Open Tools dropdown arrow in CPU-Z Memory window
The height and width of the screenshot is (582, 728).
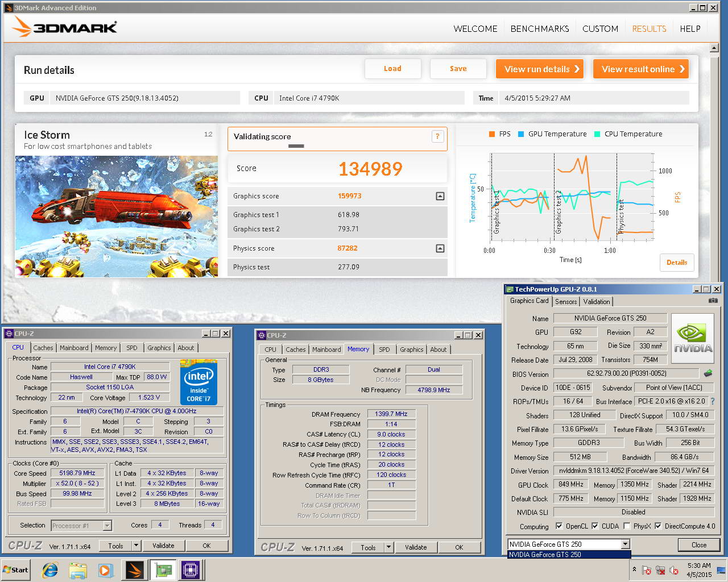point(388,547)
